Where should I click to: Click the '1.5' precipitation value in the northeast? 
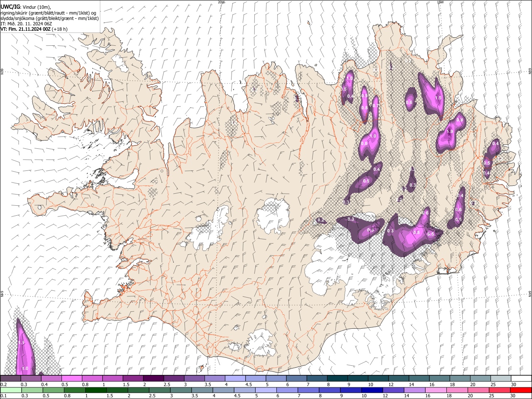438,98
